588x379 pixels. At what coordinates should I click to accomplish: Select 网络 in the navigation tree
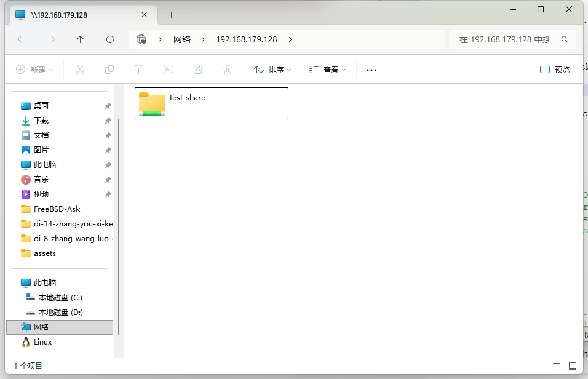click(60, 327)
